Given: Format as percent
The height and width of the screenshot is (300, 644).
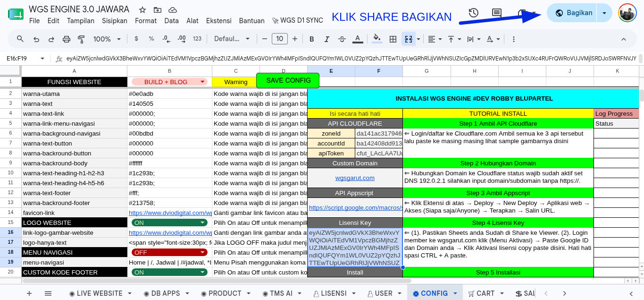Looking at the screenshot, I should 151,39.
